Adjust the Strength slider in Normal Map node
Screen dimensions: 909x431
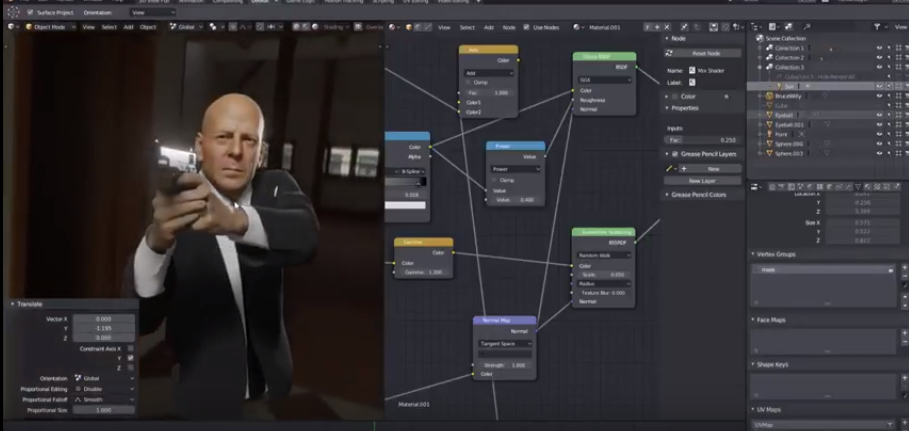(504, 365)
